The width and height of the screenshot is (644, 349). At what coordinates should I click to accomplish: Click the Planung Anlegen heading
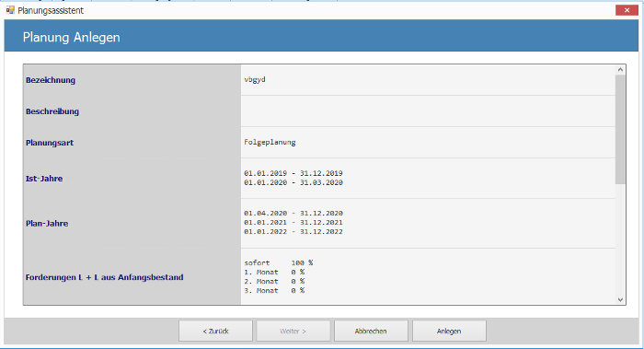click(72, 38)
